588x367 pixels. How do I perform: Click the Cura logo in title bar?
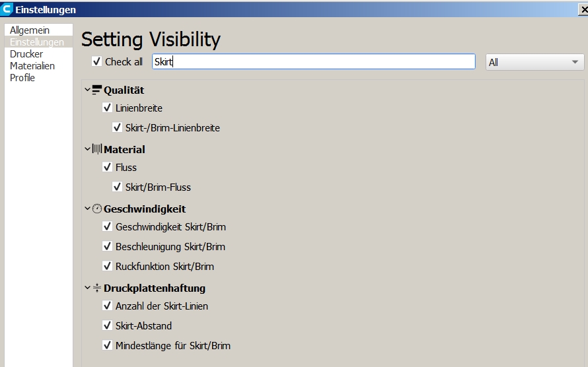tap(7, 9)
